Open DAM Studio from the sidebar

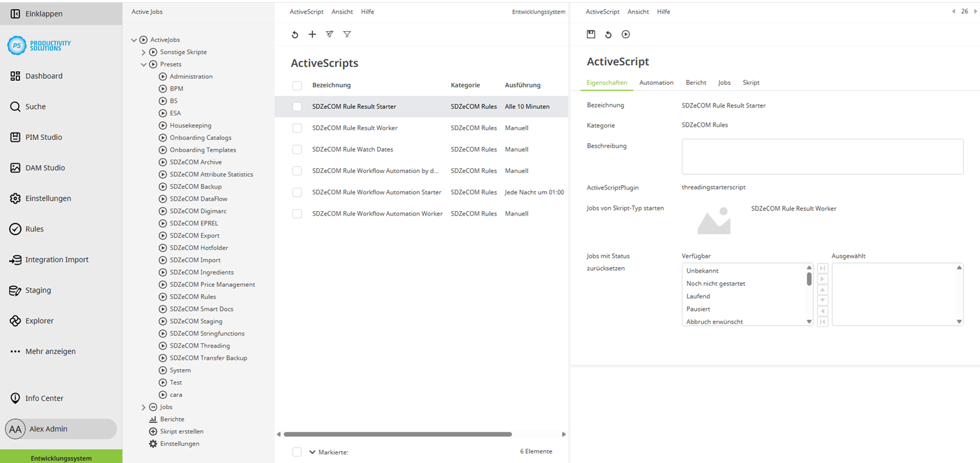point(45,168)
